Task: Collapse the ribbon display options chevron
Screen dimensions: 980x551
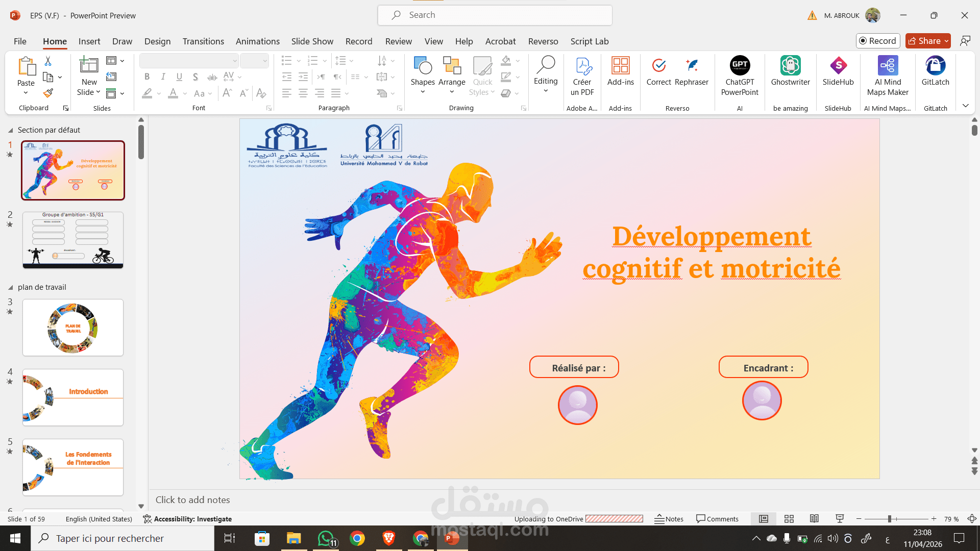Action: pyautogui.click(x=965, y=106)
